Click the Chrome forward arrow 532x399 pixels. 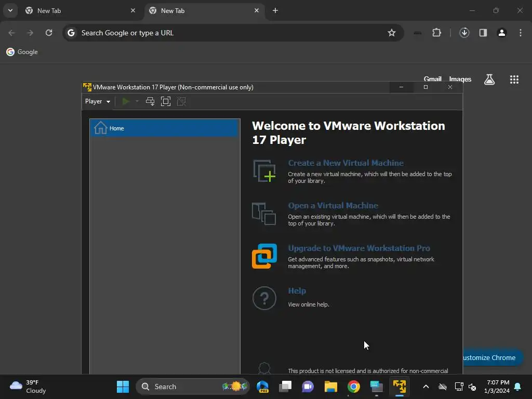(x=30, y=33)
